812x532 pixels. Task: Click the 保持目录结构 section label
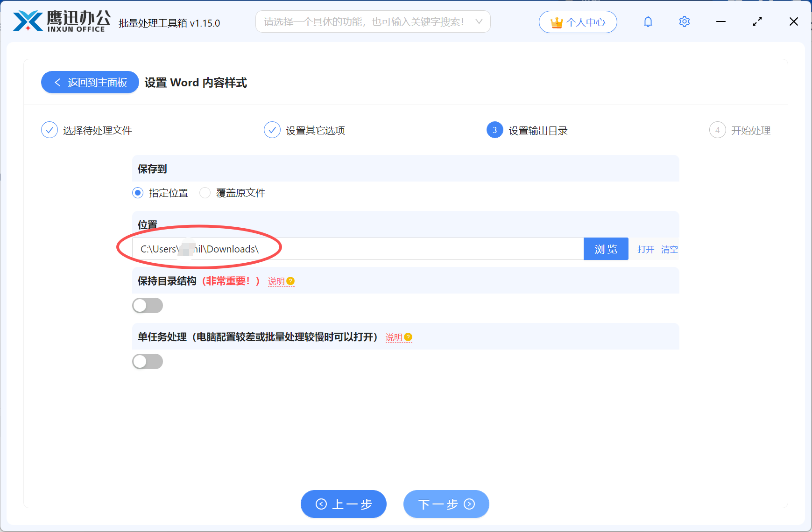click(x=167, y=280)
